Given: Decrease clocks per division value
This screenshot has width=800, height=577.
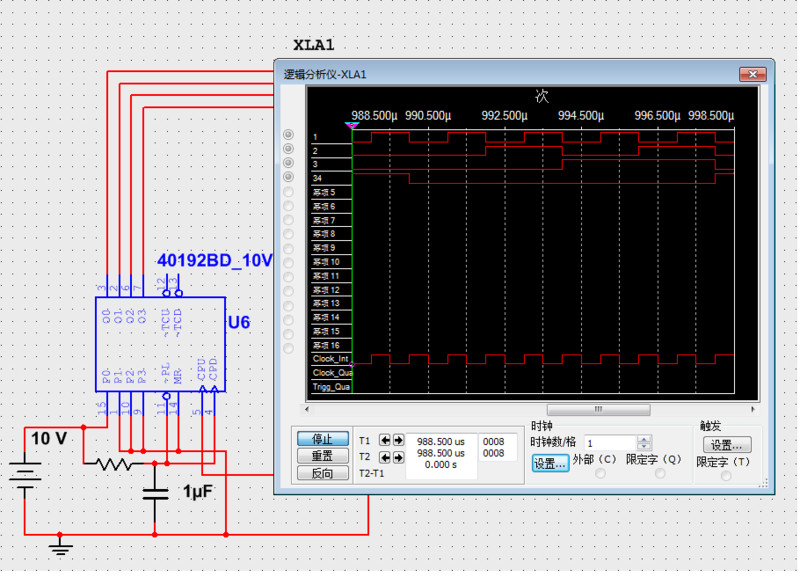Looking at the screenshot, I should click(x=644, y=447).
